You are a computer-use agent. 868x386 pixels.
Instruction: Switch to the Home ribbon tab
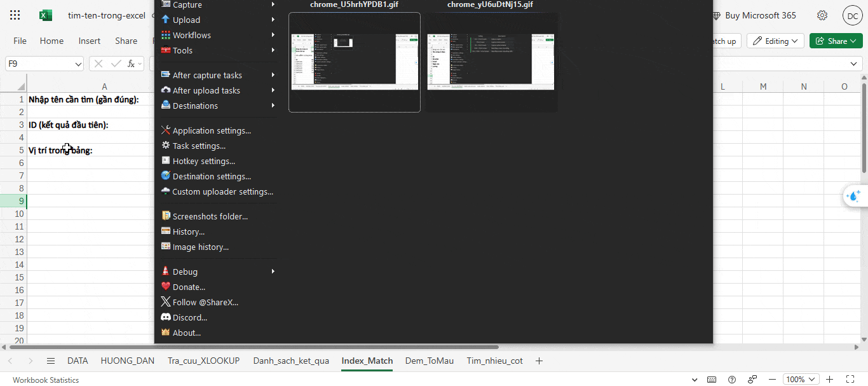coord(51,41)
